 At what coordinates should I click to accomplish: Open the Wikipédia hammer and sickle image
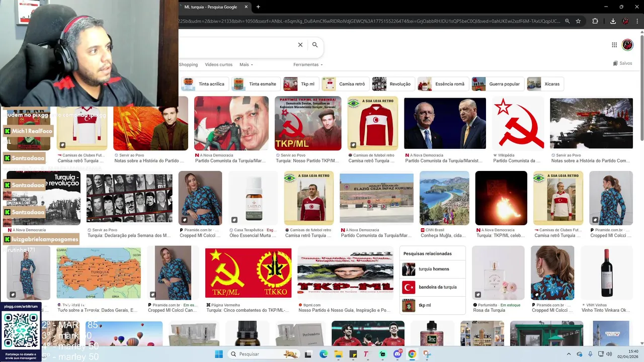518,124
